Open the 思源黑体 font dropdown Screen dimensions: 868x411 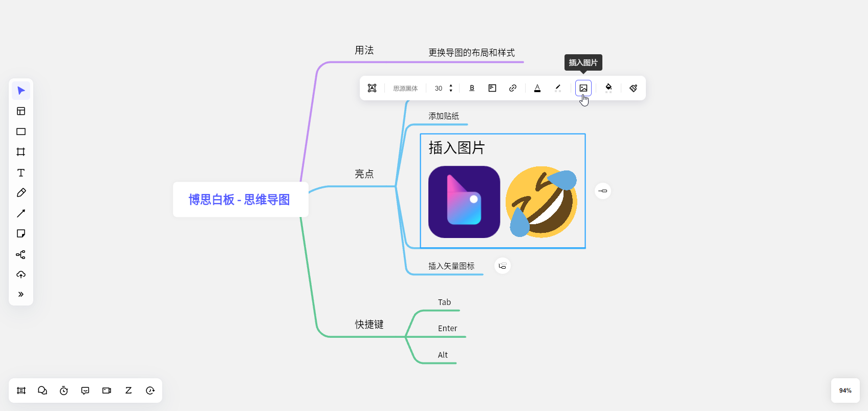(405, 89)
